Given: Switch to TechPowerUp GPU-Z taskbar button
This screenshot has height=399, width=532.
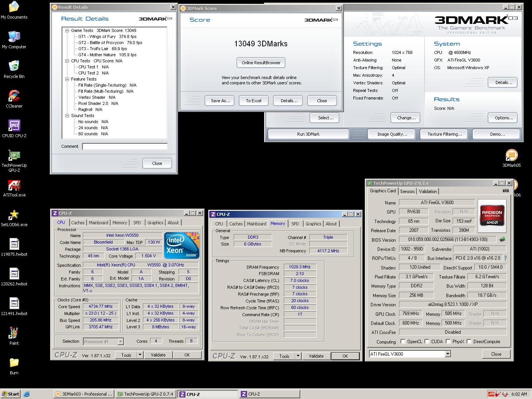Looking at the screenshot, I should 146,394.
